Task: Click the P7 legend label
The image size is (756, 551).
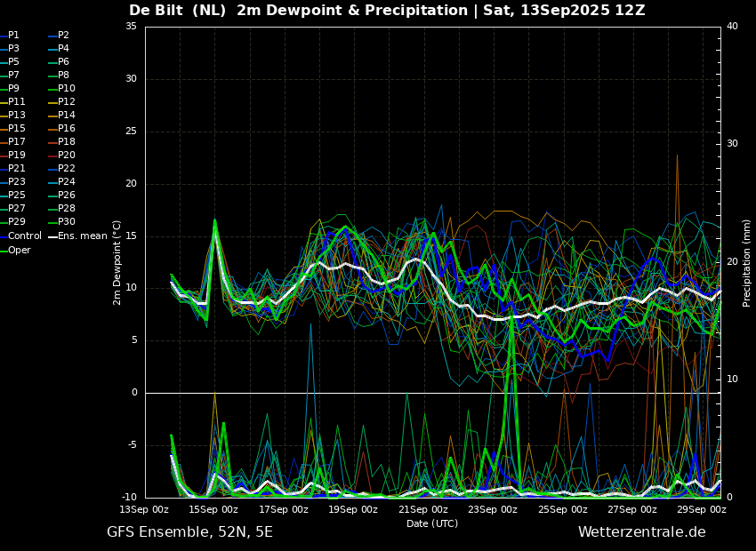Action: pyautogui.click(x=13, y=75)
